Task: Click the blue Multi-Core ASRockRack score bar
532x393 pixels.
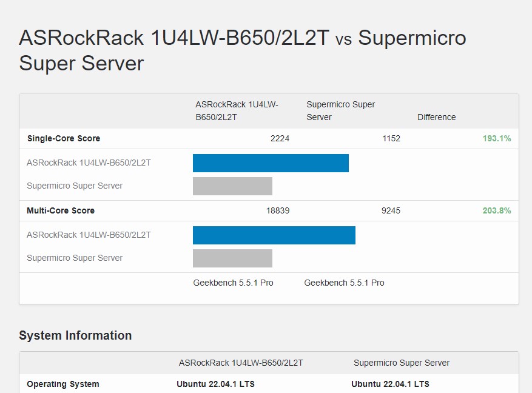Action: 274,235
